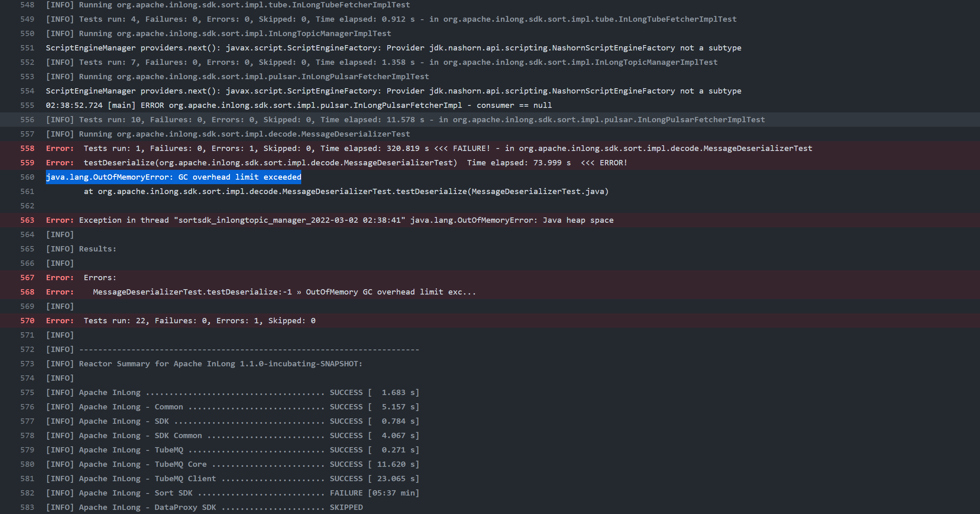Click the DataProxy SDK SKIPPED line

(204, 507)
